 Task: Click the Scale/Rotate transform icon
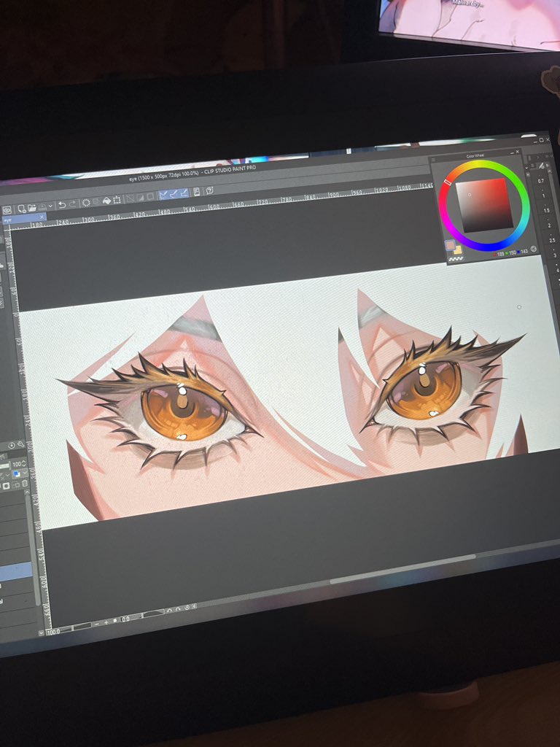(117, 200)
